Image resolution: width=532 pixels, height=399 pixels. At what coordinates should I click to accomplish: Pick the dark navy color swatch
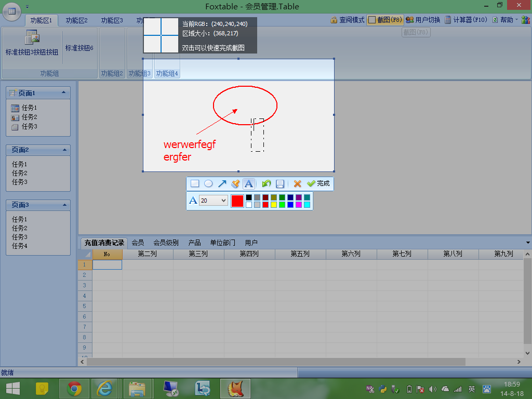coord(290,197)
